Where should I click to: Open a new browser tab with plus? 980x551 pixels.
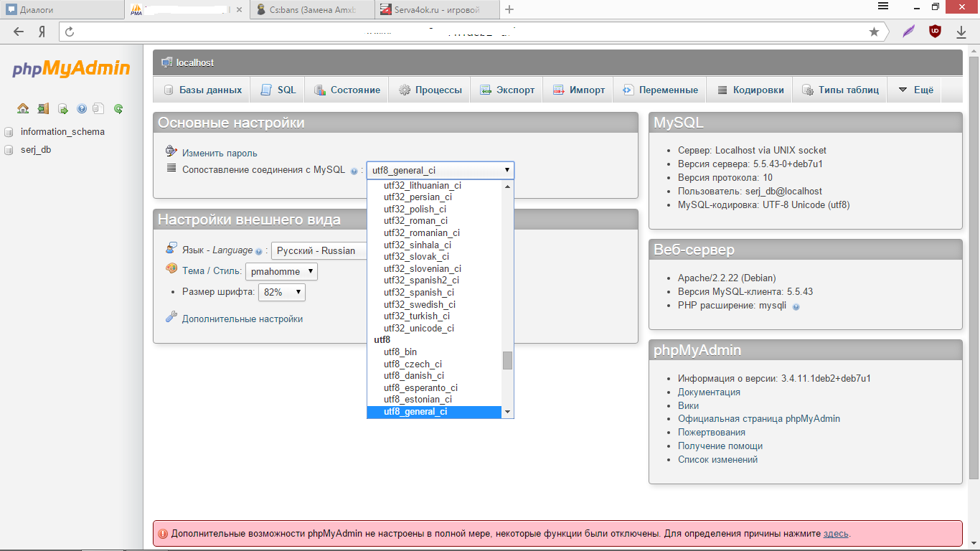pyautogui.click(x=509, y=9)
